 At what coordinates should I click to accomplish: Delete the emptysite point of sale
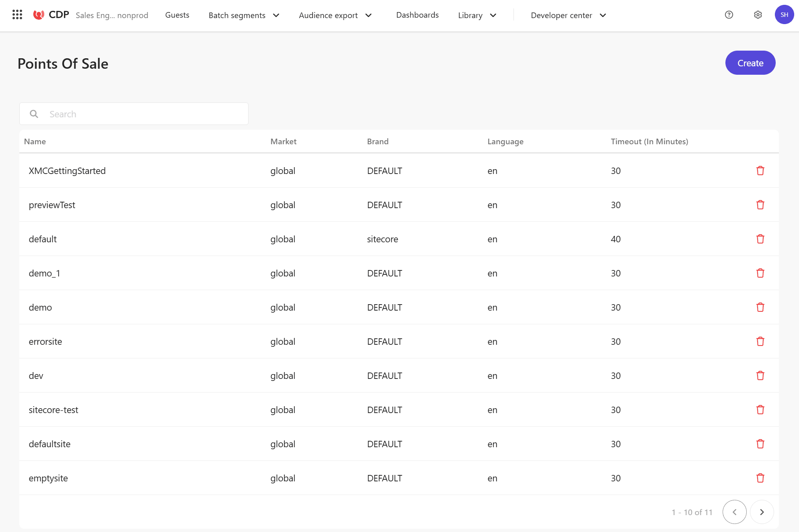tap(760, 478)
